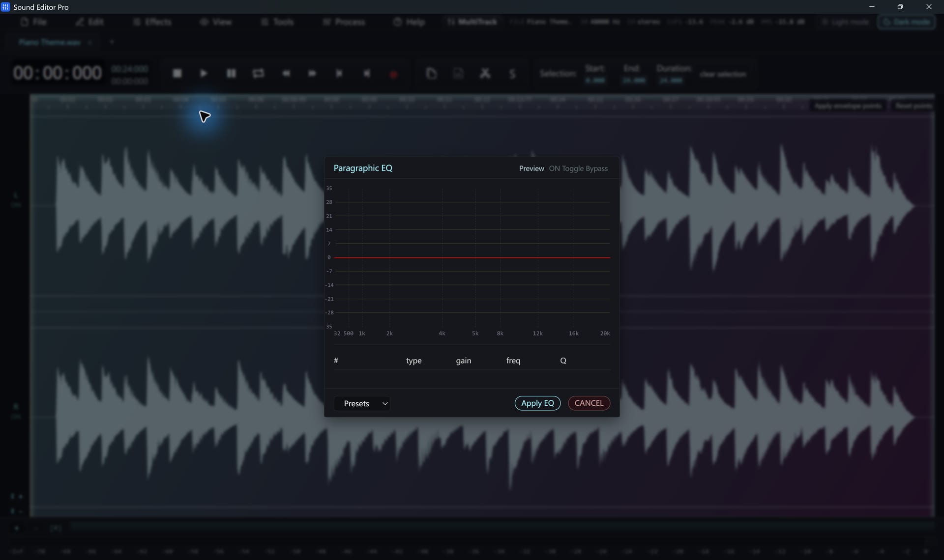Click the Pause button in transport

pyautogui.click(x=231, y=73)
